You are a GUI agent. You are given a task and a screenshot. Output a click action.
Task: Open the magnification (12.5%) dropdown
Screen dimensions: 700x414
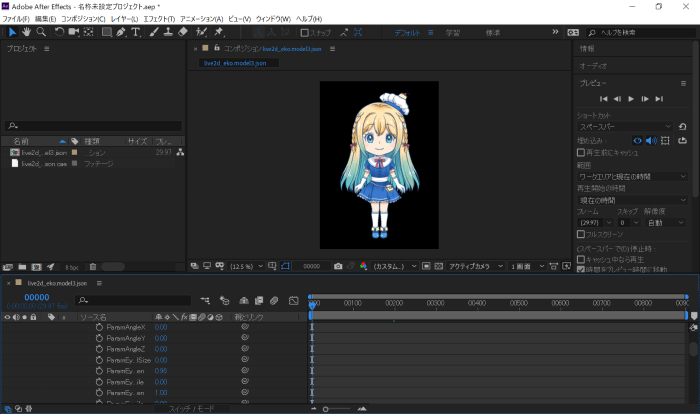pos(246,266)
